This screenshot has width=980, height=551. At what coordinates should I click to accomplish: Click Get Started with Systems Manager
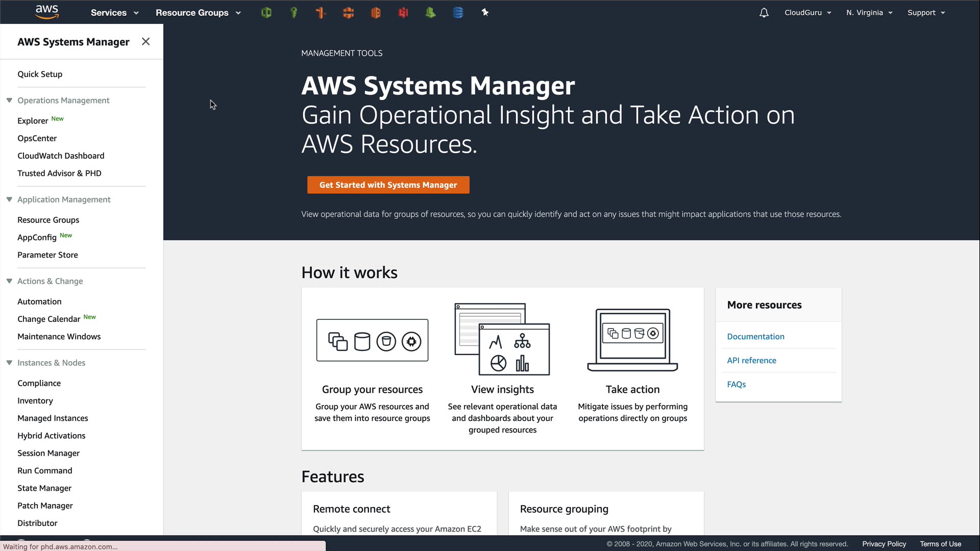[x=388, y=185]
